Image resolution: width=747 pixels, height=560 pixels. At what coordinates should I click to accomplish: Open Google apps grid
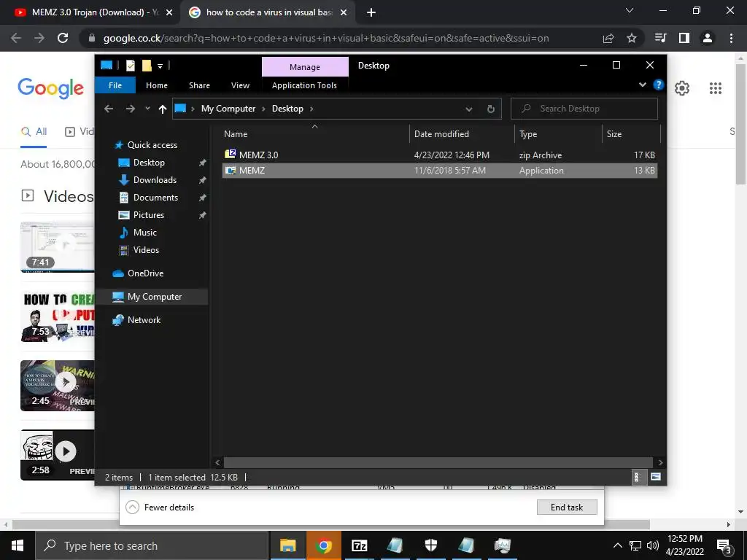(716, 88)
